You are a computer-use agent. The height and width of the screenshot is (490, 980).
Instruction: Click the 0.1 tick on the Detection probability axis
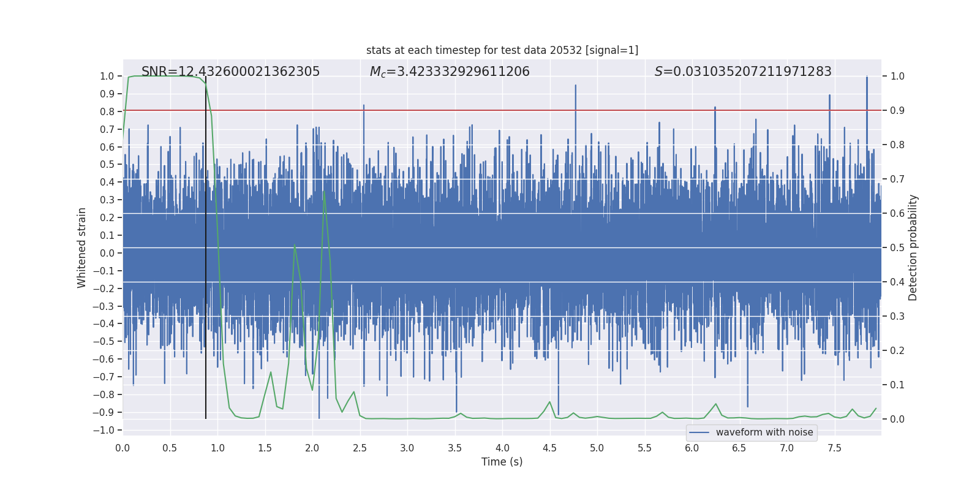tap(897, 385)
